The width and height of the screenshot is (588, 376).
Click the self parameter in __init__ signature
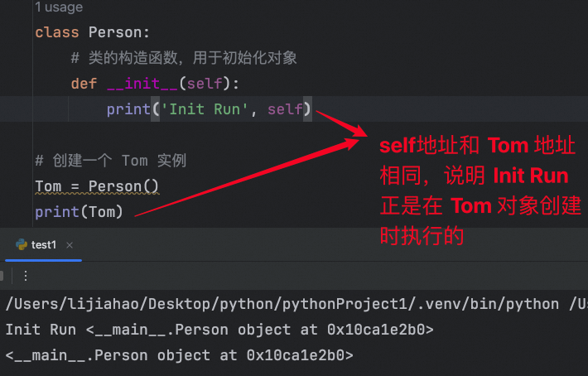pyautogui.click(x=205, y=83)
